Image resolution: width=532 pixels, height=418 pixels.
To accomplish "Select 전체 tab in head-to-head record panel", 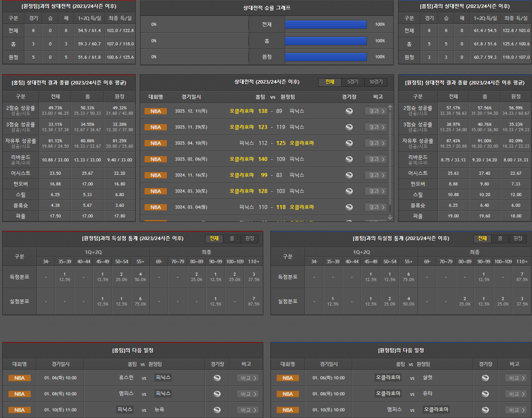I will [330, 82].
